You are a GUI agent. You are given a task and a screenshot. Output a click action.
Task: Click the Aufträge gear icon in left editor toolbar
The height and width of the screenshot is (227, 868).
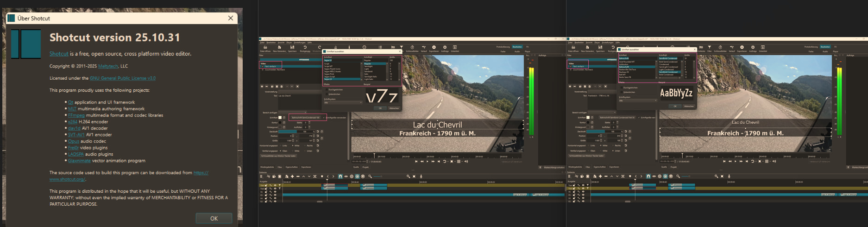(x=445, y=48)
